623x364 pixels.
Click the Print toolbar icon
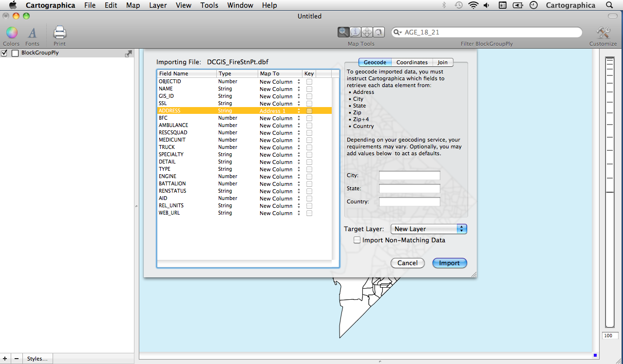click(x=59, y=33)
